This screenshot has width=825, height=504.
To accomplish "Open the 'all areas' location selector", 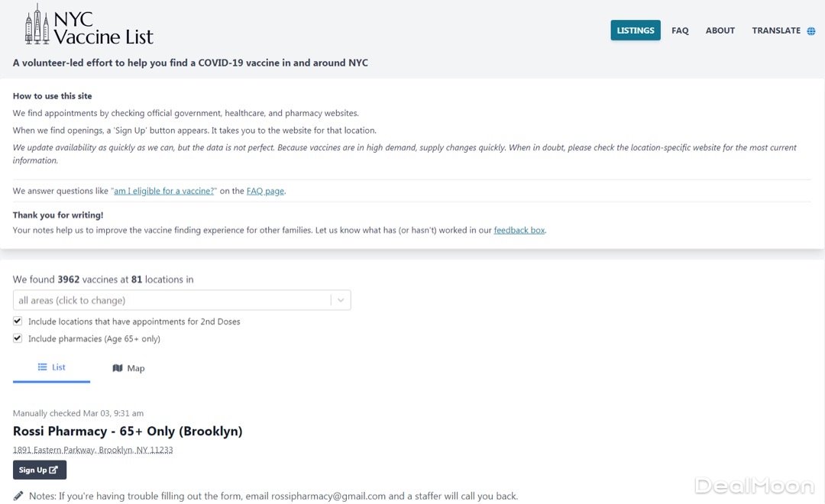I will pyautogui.click(x=172, y=300).
